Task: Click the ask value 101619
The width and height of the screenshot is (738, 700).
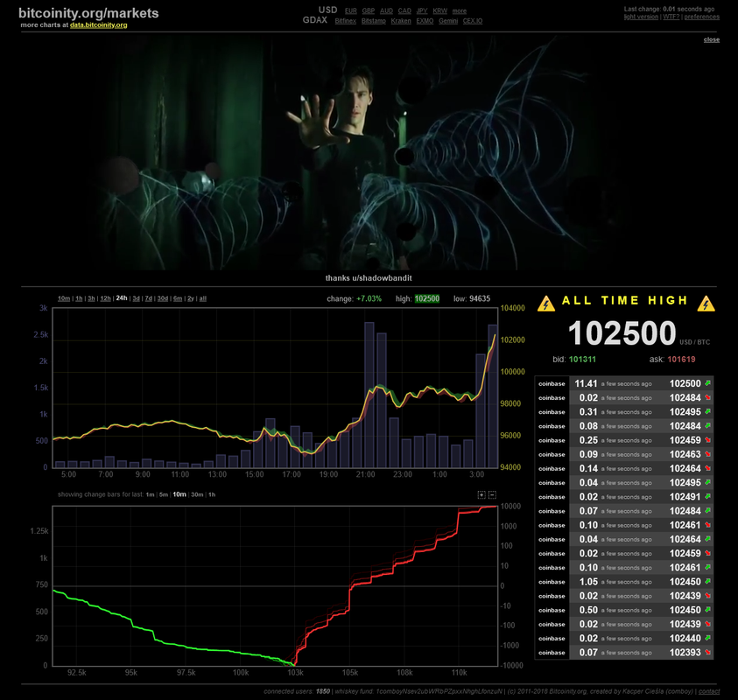Action: (681, 360)
